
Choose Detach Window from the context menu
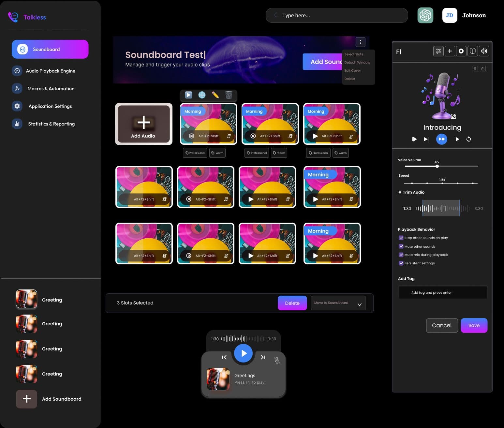click(357, 62)
